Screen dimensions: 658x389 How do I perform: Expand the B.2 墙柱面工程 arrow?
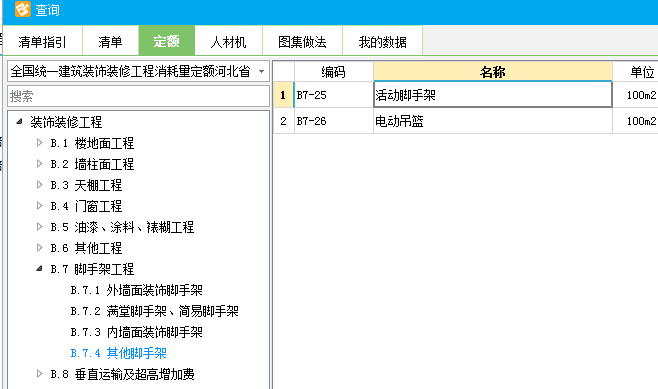click(39, 164)
